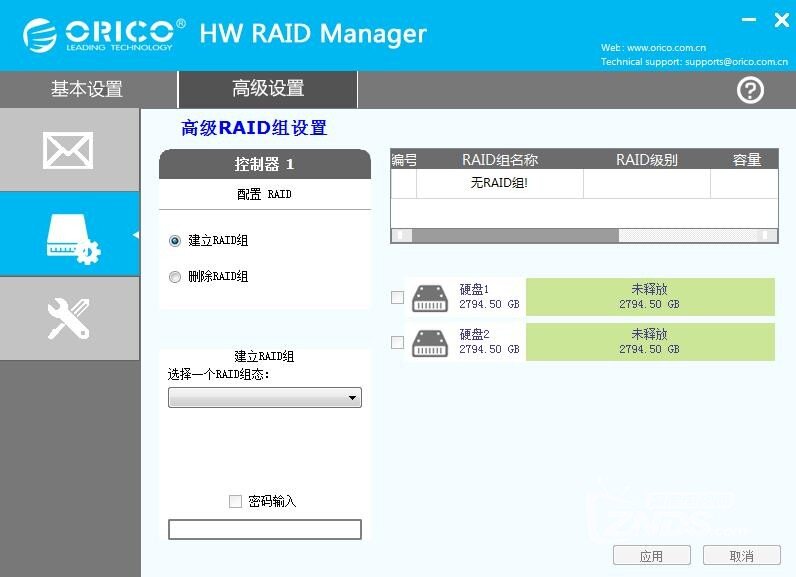Image resolution: width=796 pixels, height=577 pixels.
Task: Click the RAID table horizontal scrollbar thumb
Action: tap(515, 235)
